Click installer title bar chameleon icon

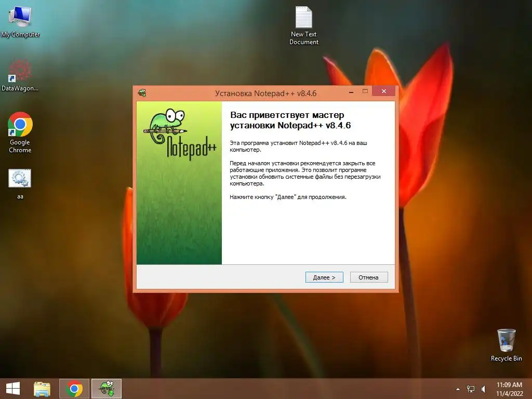point(142,93)
